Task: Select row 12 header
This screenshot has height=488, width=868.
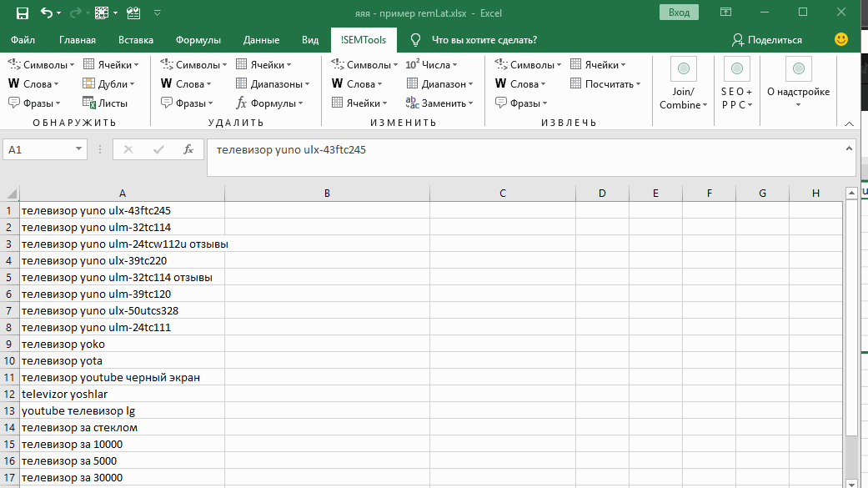Action: tap(9, 395)
